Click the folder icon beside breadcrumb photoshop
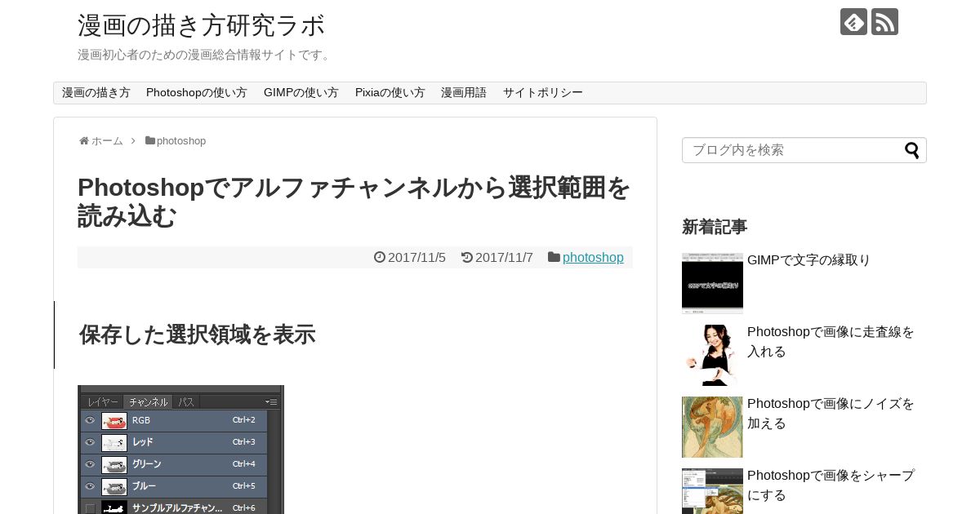This screenshot has width=980, height=514. [x=150, y=140]
